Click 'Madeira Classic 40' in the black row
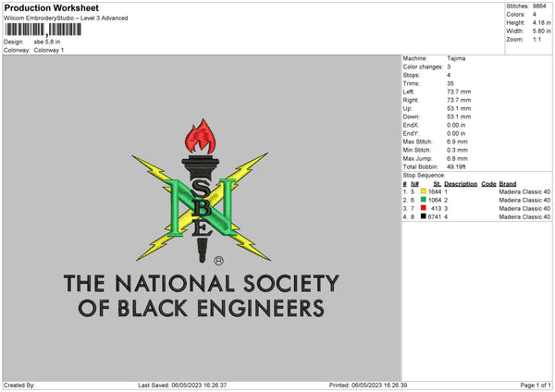This screenshot has height=392, width=555. (x=524, y=217)
